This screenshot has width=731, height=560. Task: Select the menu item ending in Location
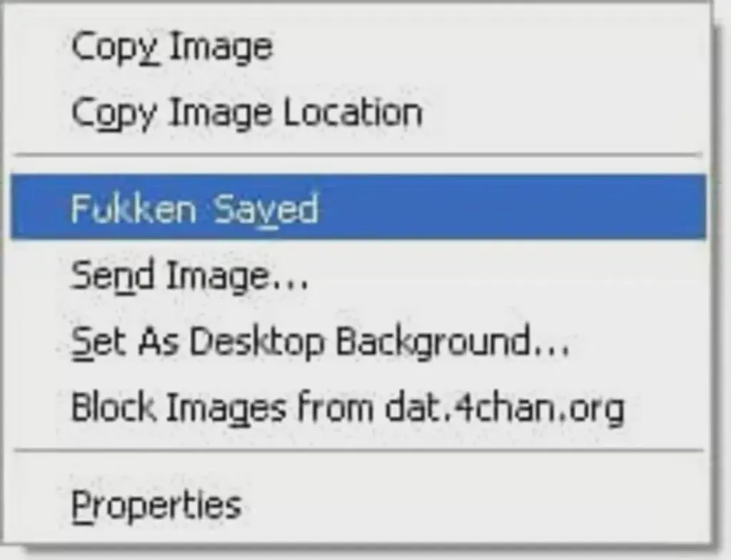pos(358,112)
